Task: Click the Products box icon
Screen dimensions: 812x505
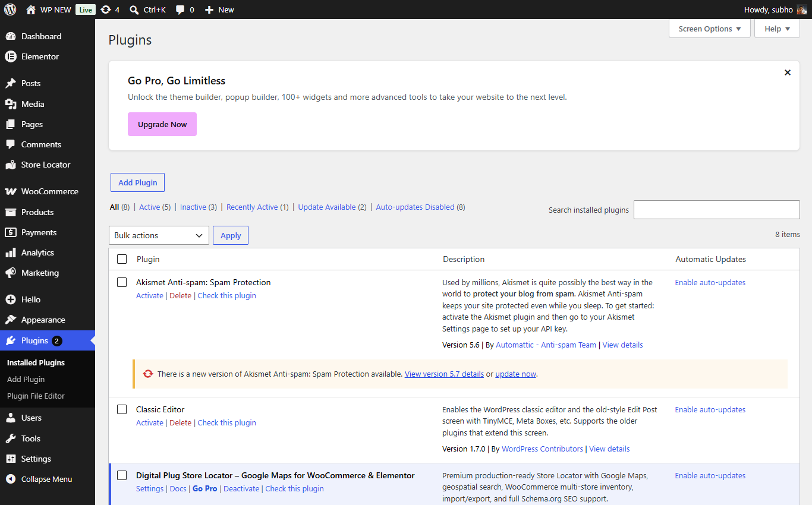Action: tap(10, 212)
